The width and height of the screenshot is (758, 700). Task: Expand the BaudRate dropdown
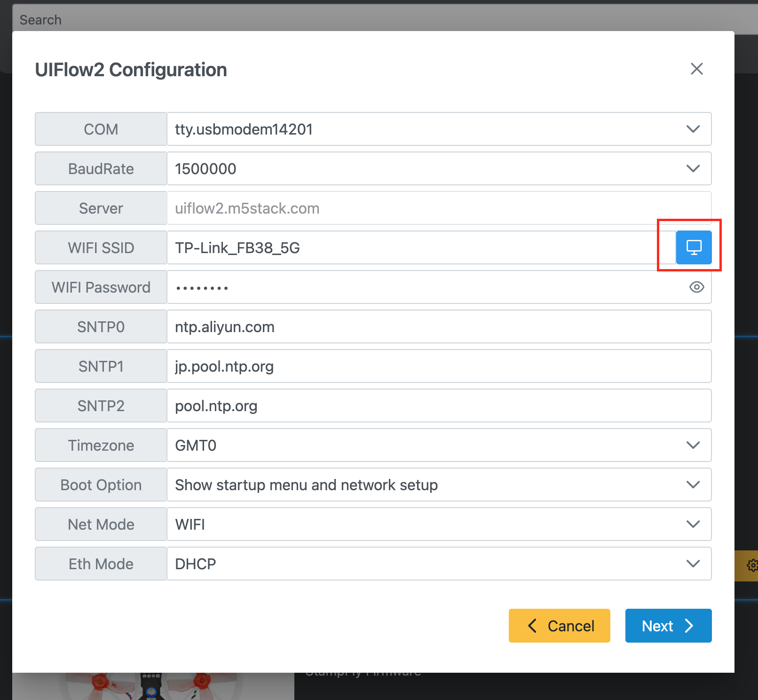[x=439, y=168]
